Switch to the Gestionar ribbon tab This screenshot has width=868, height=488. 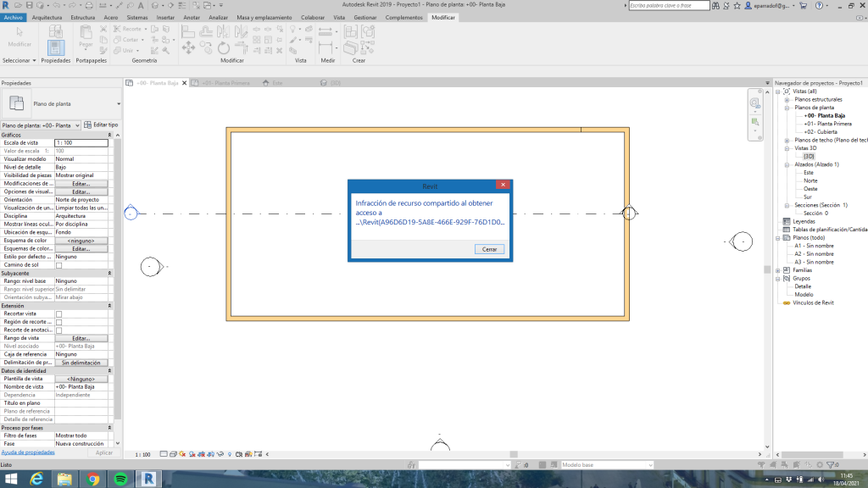[x=365, y=18]
